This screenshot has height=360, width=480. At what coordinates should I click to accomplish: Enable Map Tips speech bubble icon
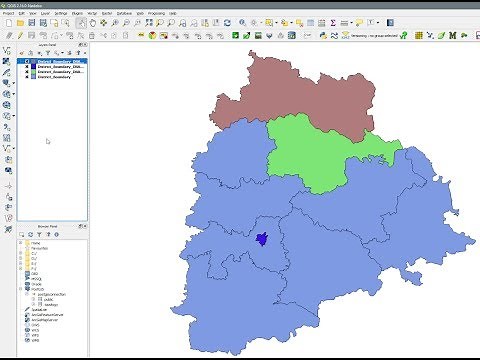coord(359,23)
